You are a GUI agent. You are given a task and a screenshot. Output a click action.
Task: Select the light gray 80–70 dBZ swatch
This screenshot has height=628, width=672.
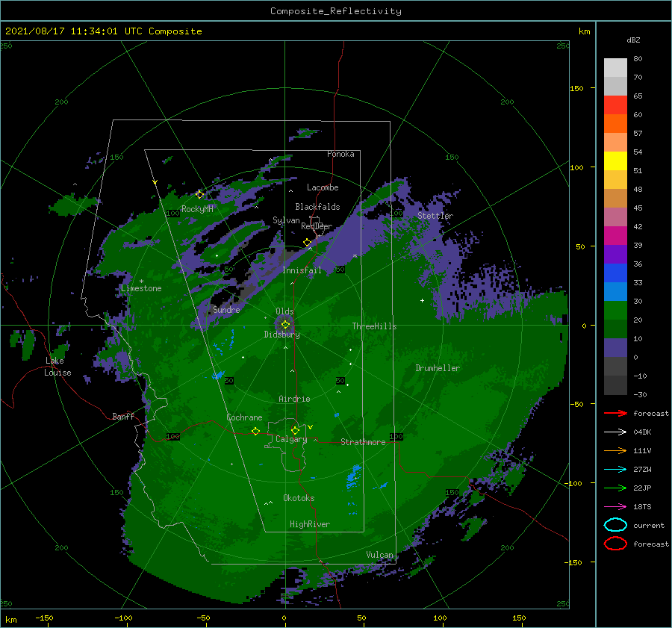coord(615,67)
